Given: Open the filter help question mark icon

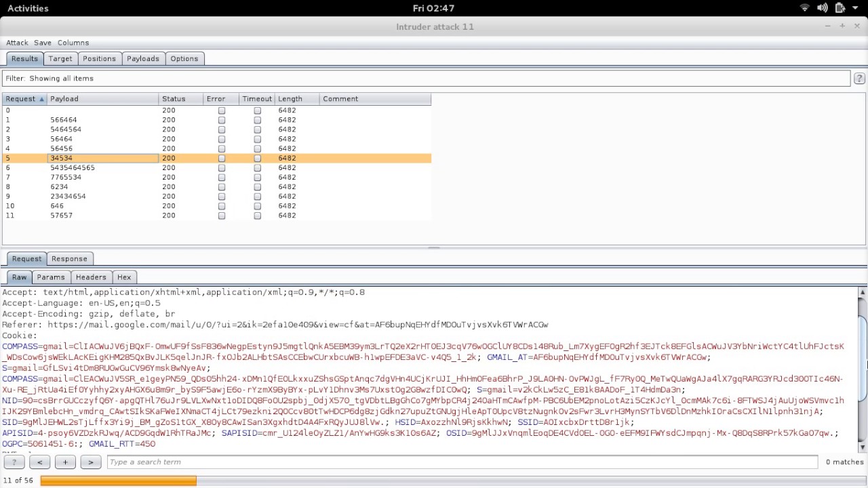Looking at the screenshot, I should [859, 79].
